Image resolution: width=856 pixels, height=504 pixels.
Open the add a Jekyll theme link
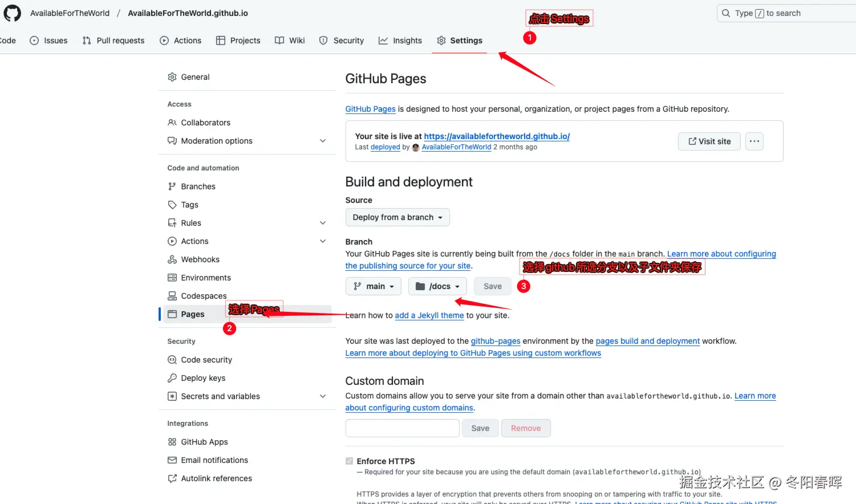click(x=429, y=315)
